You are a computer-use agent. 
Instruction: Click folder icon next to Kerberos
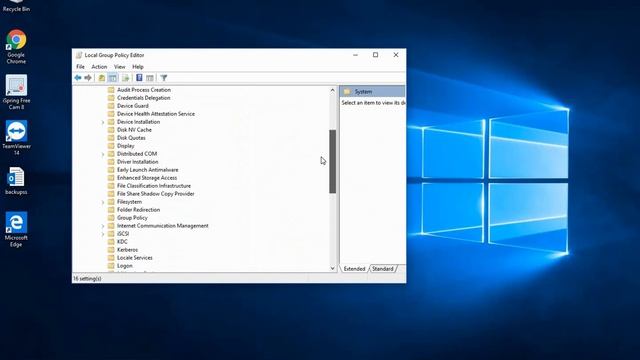111,250
